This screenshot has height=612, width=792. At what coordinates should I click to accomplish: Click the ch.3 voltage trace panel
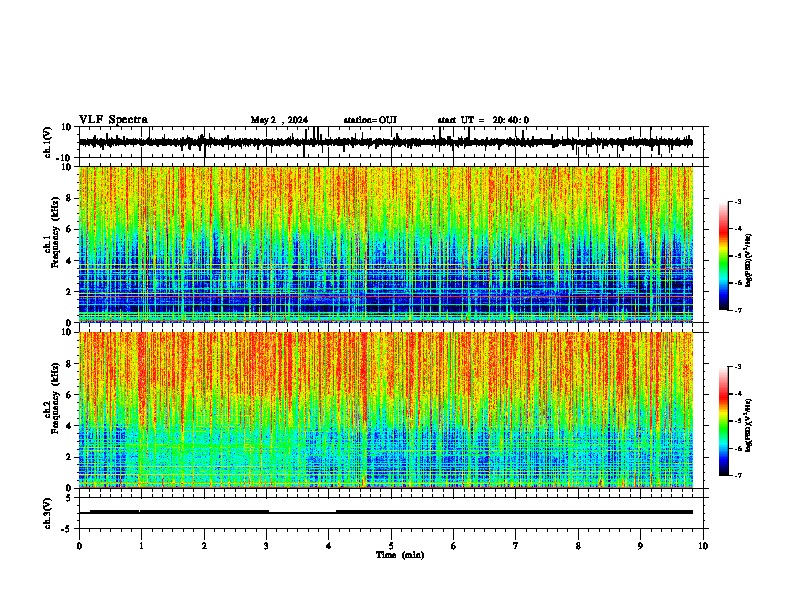tap(391, 513)
